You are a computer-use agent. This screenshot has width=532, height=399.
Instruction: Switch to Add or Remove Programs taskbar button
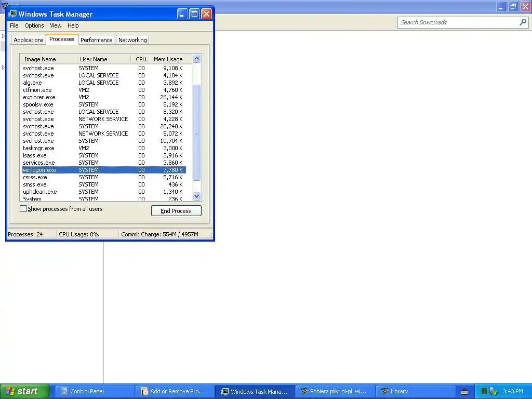(174, 391)
